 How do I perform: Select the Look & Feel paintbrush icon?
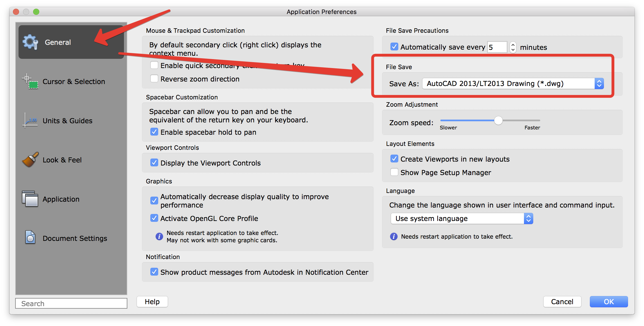[30, 160]
